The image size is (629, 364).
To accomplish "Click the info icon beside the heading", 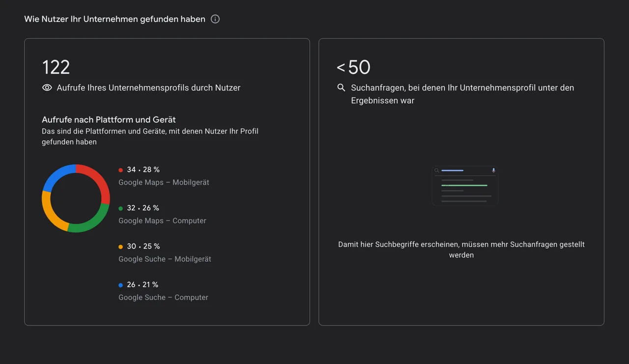I will tap(215, 19).
